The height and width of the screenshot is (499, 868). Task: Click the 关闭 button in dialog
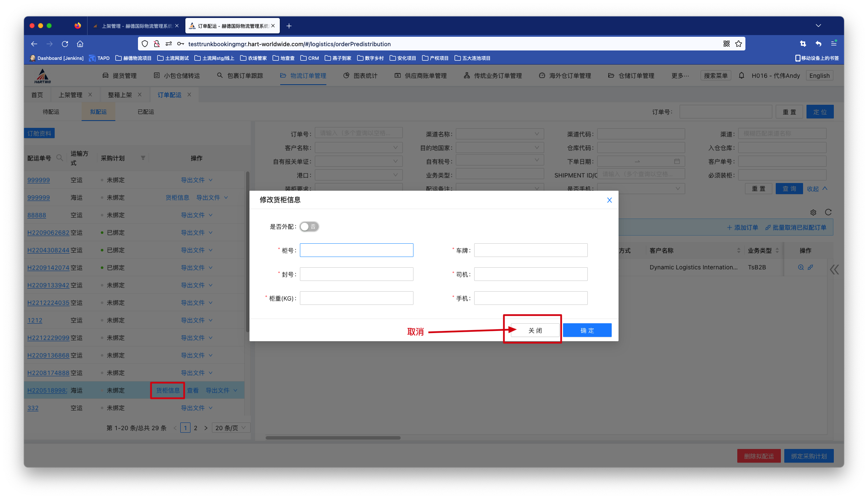(x=535, y=331)
